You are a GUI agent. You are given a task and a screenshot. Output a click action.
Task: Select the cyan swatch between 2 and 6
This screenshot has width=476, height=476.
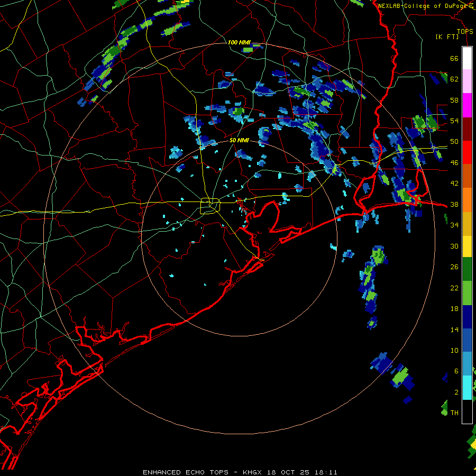pyautogui.click(x=467, y=387)
